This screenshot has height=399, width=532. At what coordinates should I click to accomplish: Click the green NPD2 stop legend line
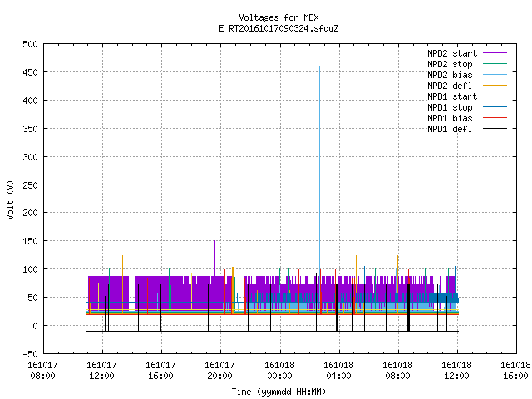[x=495, y=64]
